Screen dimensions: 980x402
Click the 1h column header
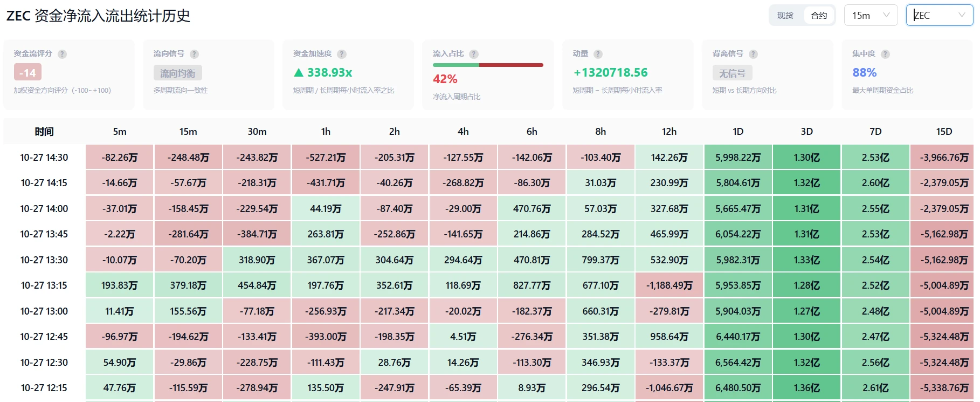tap(326, 131)
